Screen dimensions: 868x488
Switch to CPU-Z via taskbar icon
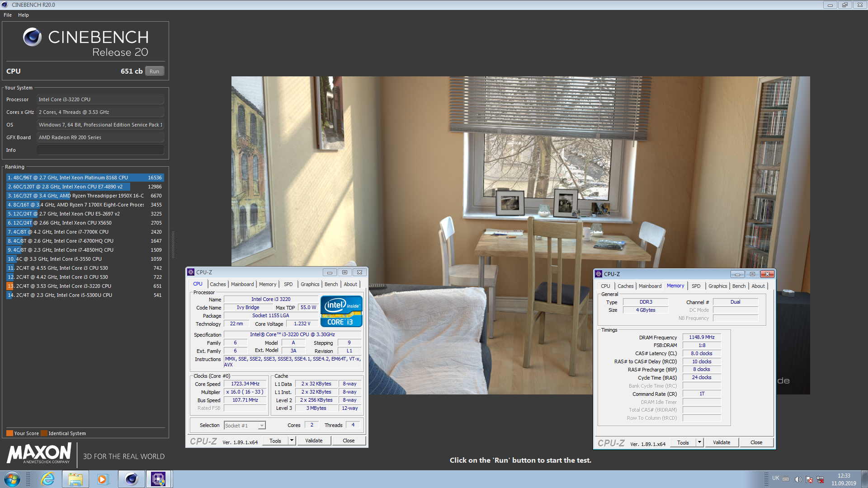point(158,479)
